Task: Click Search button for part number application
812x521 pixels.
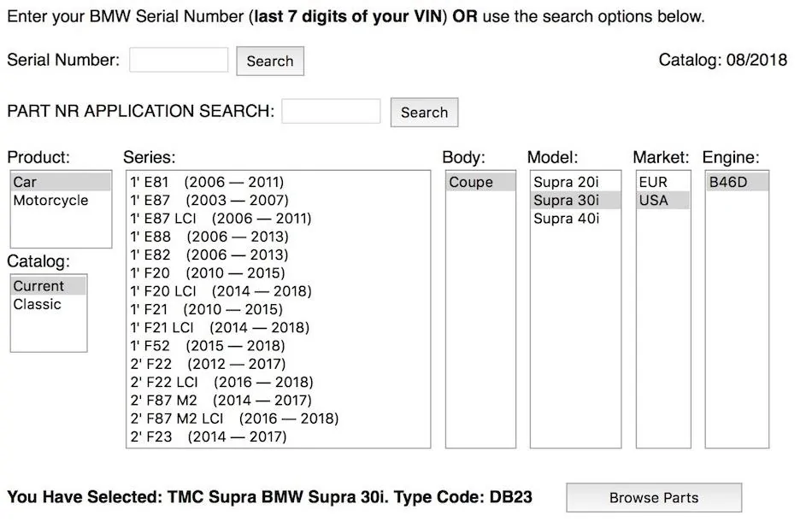Action: pyautogui.click(x=424, y=112)
